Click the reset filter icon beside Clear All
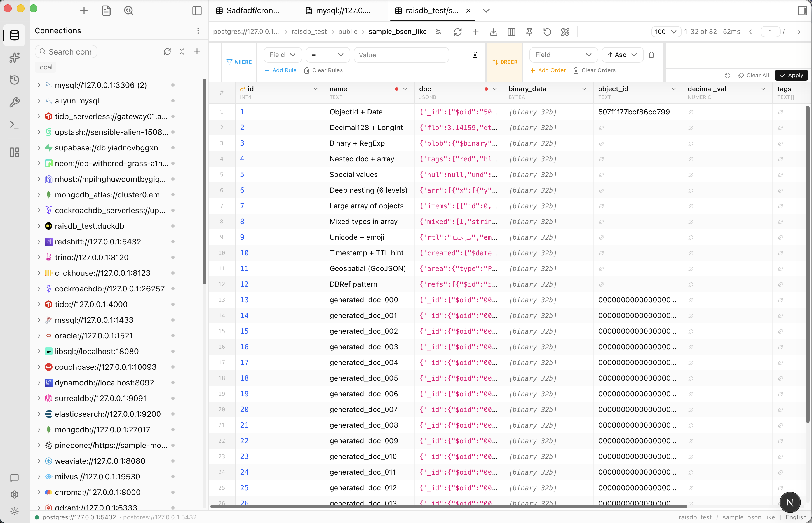This screenshot has width=812, height=523. (727, 76)
